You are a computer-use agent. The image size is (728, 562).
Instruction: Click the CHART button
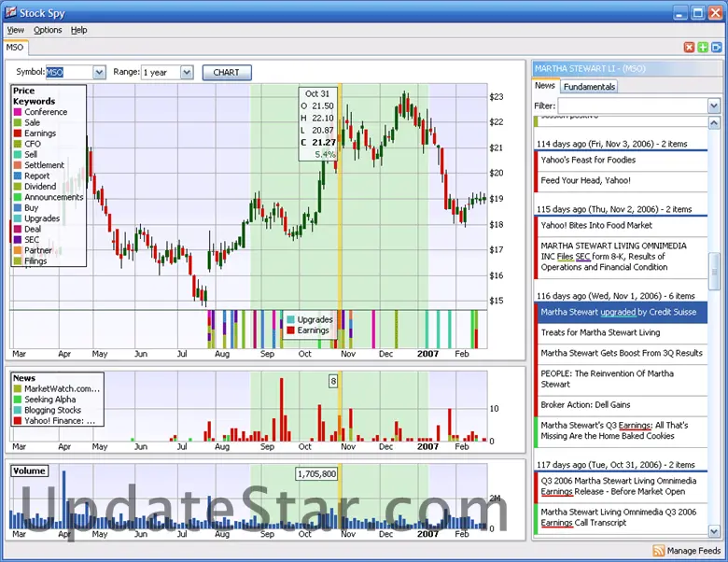(x=227, y=73)
